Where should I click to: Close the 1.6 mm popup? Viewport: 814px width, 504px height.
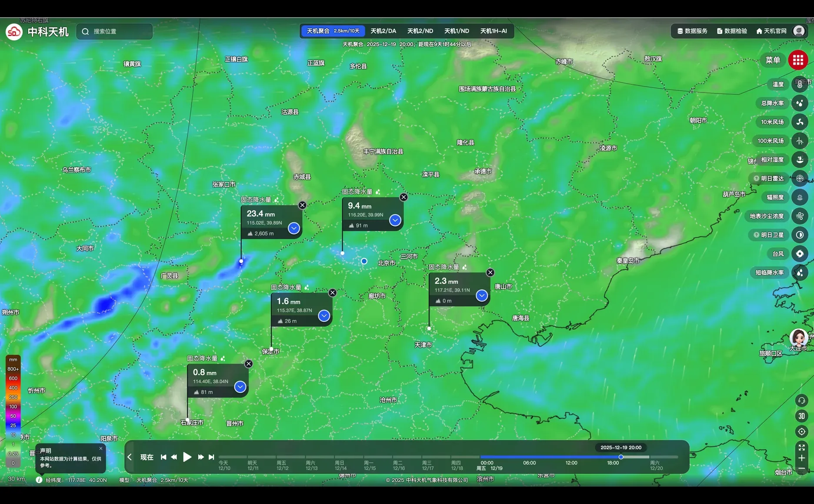(332, 293)
